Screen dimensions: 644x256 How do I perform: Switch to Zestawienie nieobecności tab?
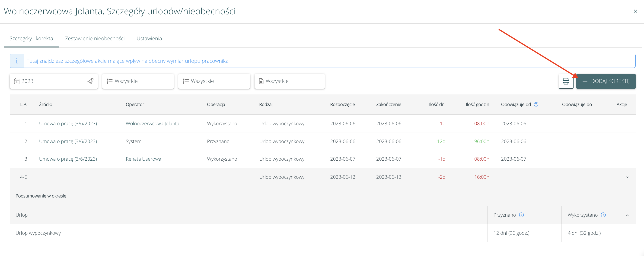(95, 38)
